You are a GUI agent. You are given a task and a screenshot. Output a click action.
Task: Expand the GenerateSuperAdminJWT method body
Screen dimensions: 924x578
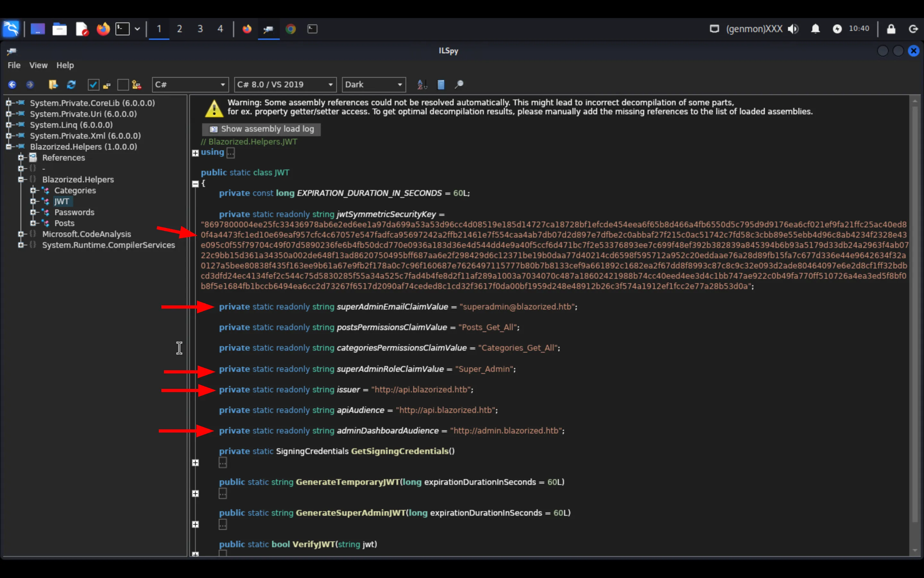click(195, 524)
